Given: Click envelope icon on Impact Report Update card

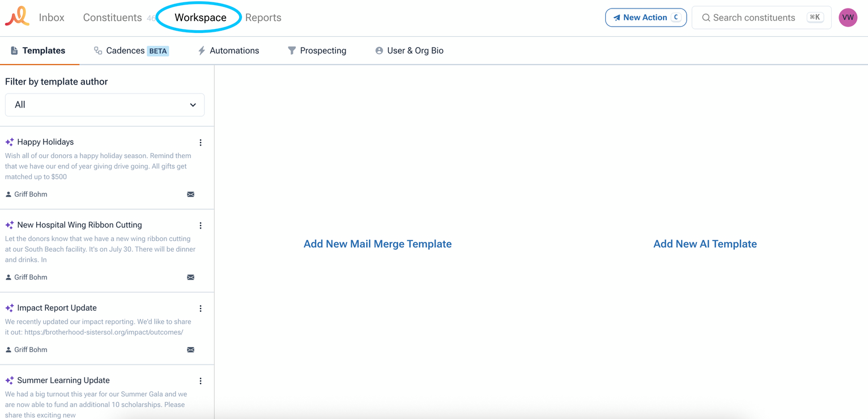Looking at the screenshot, I should tap(191, 350).
